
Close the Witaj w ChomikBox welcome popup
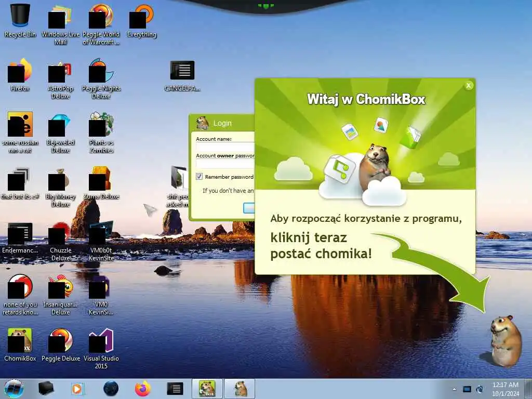point(469,86)
